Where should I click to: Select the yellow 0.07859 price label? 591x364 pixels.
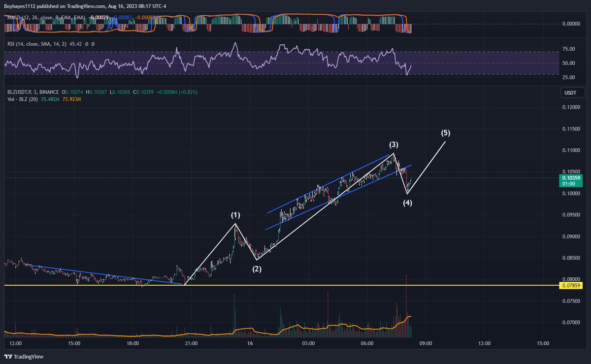570,286
